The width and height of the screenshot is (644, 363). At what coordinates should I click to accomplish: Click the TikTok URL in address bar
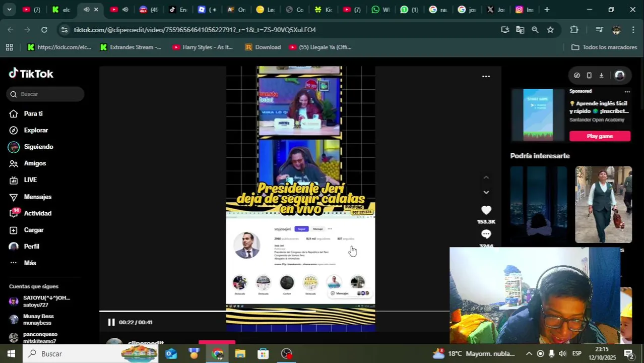pyautogui.click(x=195, y=30)
